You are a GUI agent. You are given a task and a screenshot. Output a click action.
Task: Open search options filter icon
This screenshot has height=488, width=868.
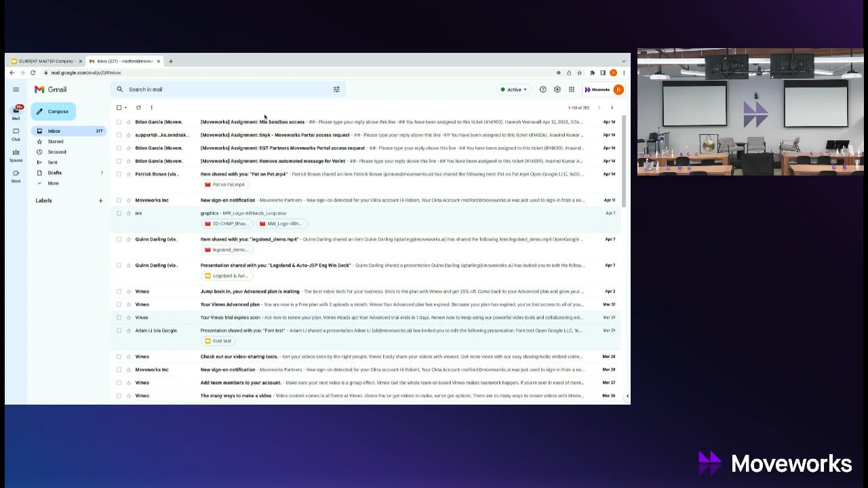(336, 89)
